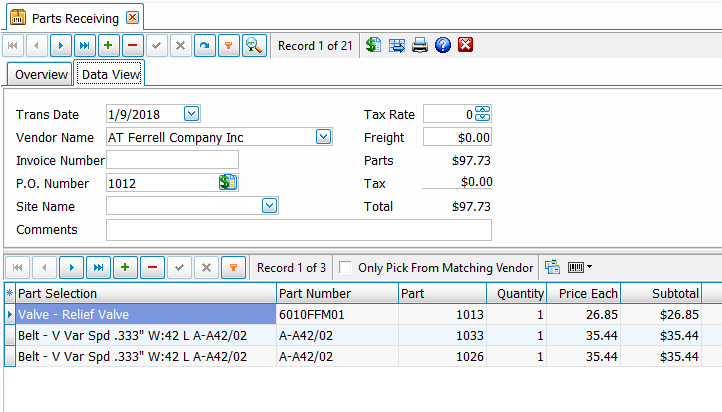Expand Site Name dropdown list
The image size is (722, 412).
269,205
